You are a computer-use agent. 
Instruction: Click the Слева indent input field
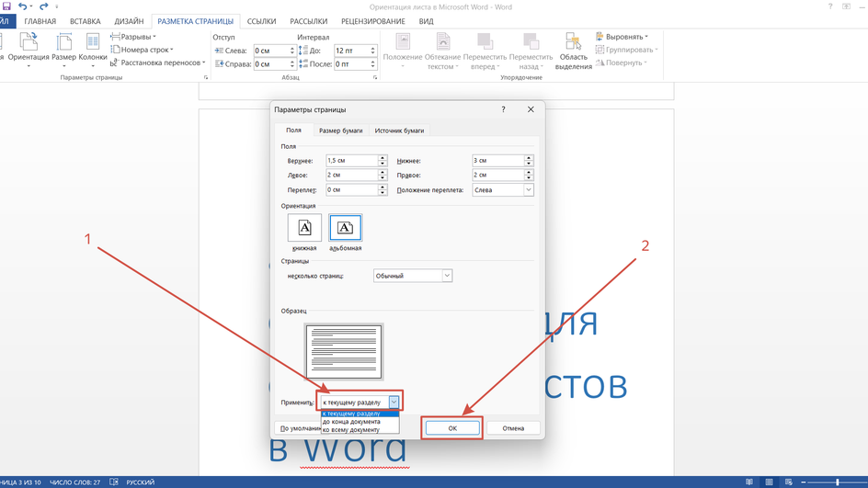click(x=271, y=51)
